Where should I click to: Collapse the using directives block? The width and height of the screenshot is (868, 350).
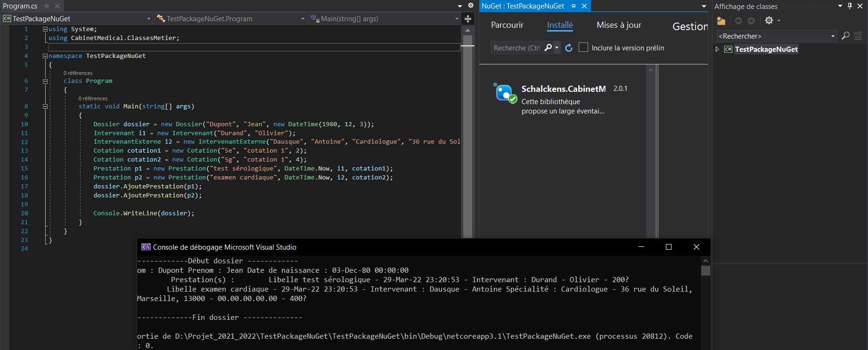point(45,29)
